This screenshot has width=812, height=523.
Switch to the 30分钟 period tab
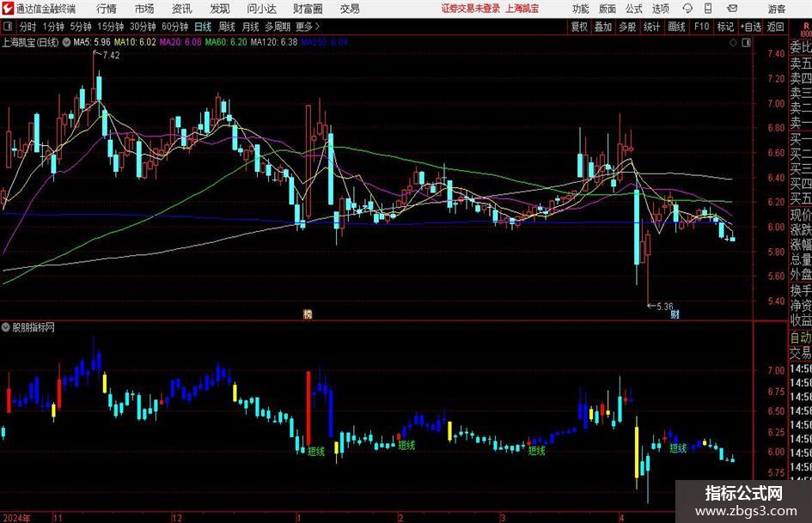coord(143,27)
